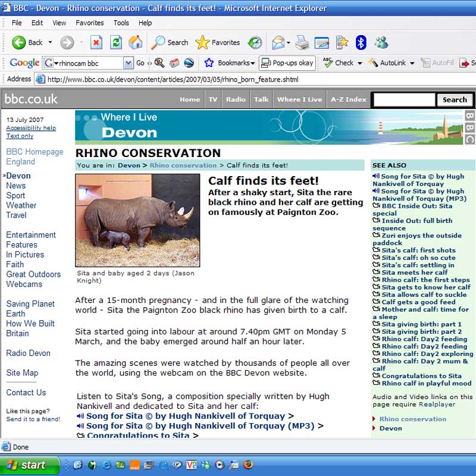
Task: Click the BBC search text field
Action: (404, 100)
